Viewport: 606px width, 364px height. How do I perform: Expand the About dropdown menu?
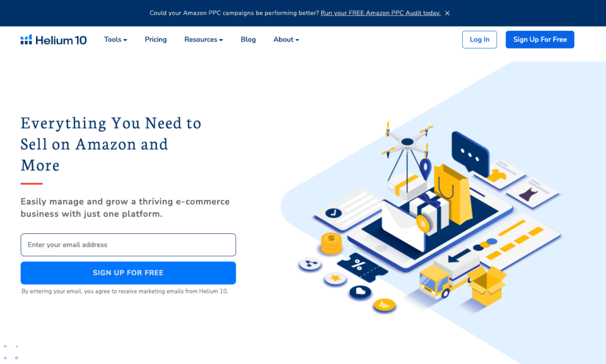point(286,40)
